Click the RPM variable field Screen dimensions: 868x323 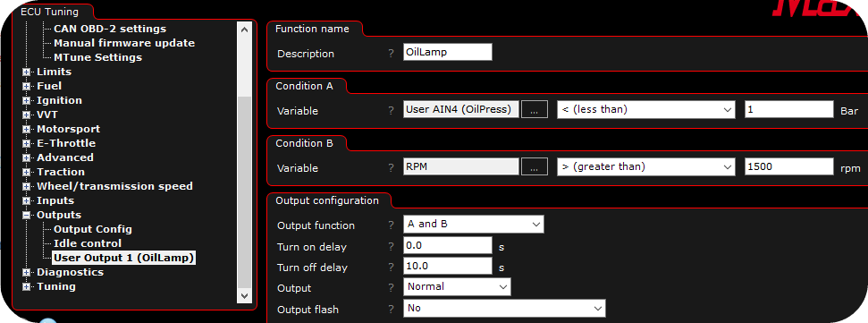pos(461,166)
